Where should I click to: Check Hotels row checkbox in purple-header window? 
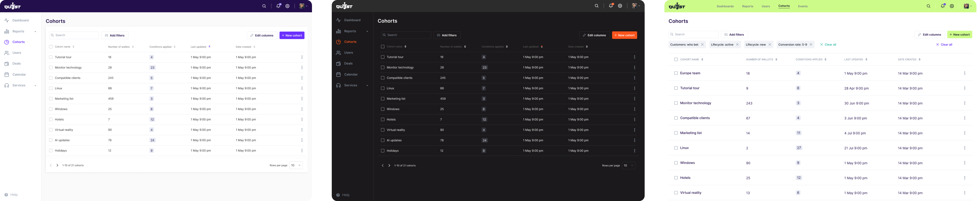(51, 120)
